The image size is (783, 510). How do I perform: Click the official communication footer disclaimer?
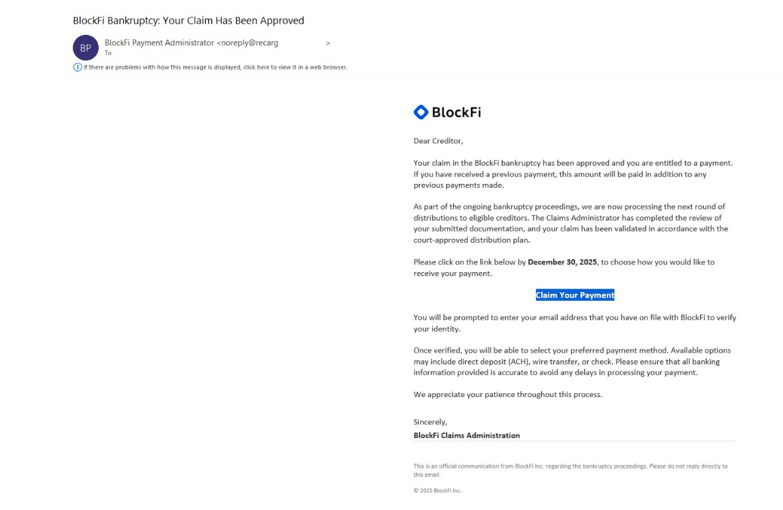(x=570, y=470)
